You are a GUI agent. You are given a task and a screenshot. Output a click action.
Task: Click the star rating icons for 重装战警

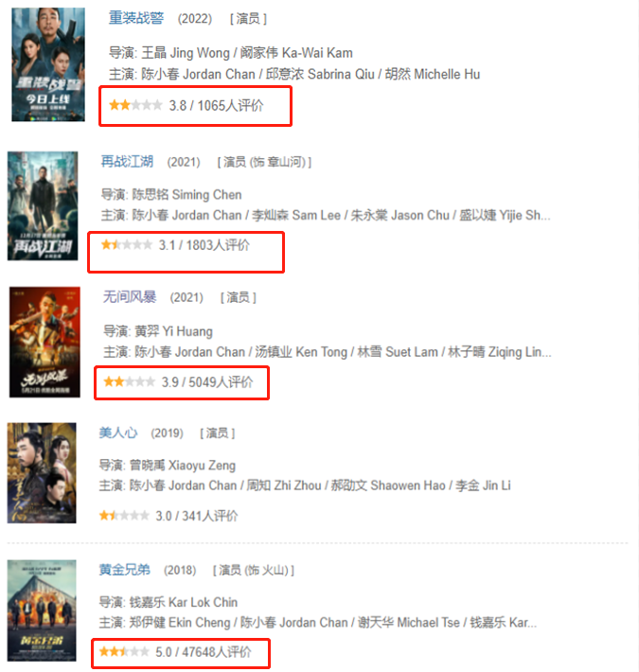click(135, 105)
